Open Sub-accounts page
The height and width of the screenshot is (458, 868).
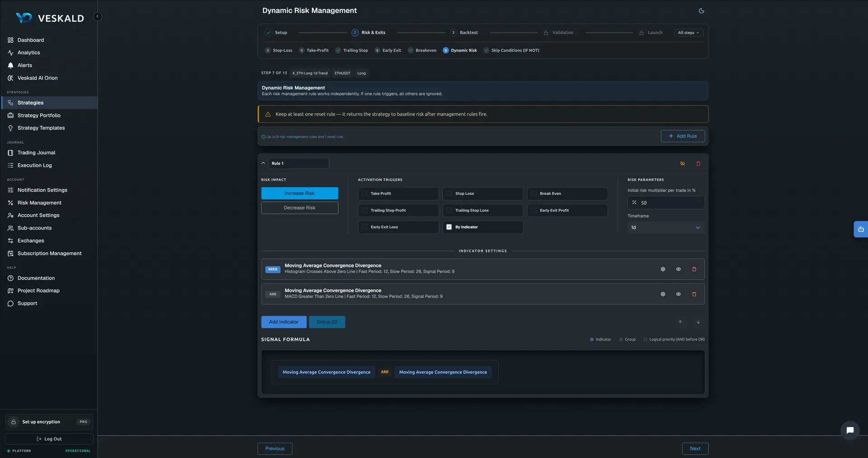49,228
